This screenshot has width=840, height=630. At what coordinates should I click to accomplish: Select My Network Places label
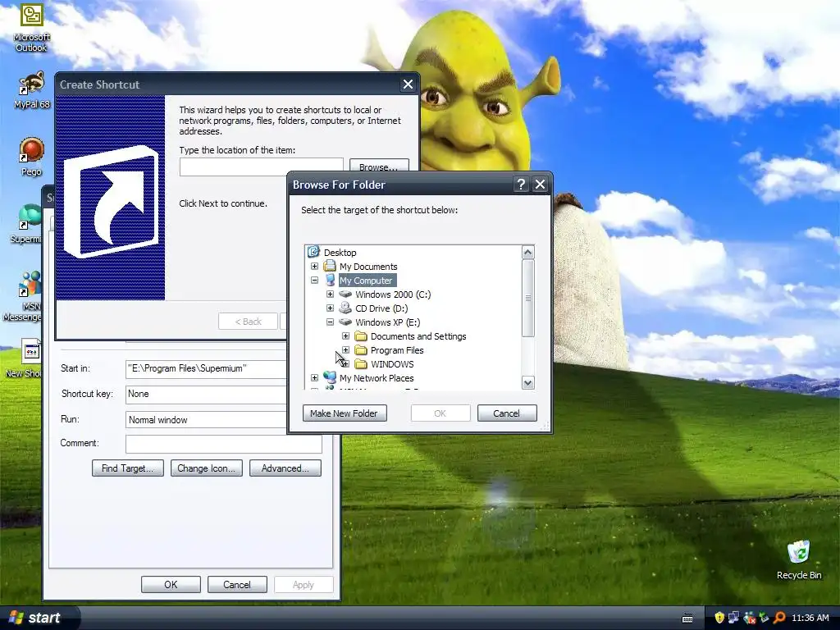pos(377,378)
